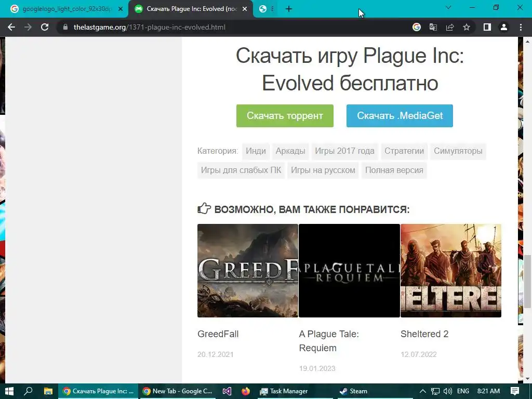The width and height of the screenshot is (532, 399).
Task: Open the Google icon in address bar
Action: coord(417,27)
